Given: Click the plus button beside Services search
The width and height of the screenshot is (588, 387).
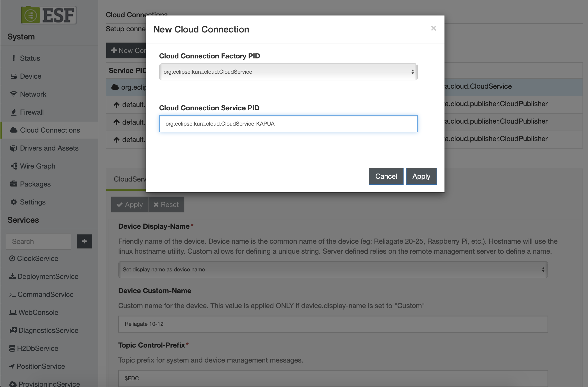Looking at the screenshot, I should pos(84,241).
